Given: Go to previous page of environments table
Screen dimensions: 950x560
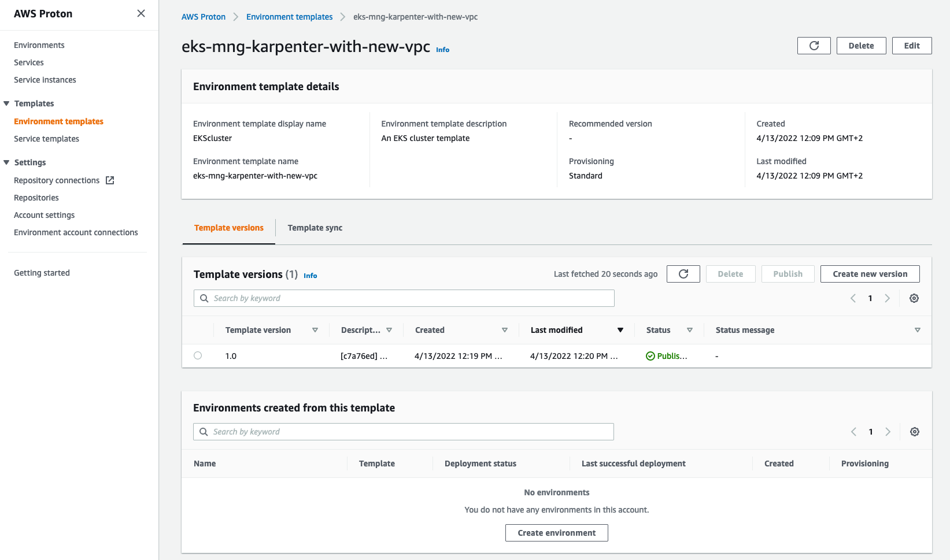Looking at the screenshot, I should [853, 432].
